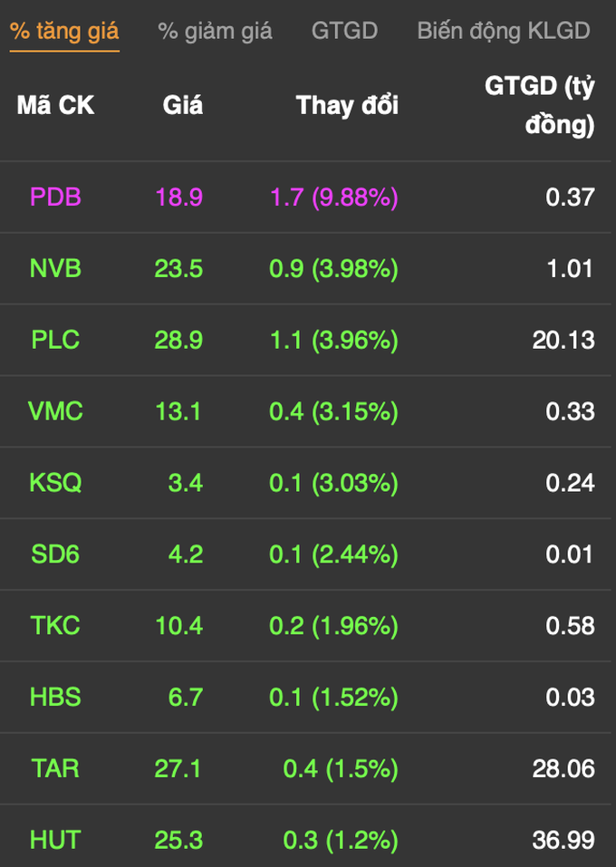
Task: Select the TKC stock symbol
Action: tap(55, 625)
